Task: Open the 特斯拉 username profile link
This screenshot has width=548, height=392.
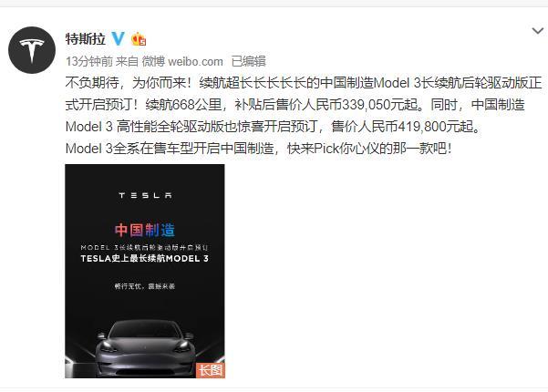Action: point(86,39)
